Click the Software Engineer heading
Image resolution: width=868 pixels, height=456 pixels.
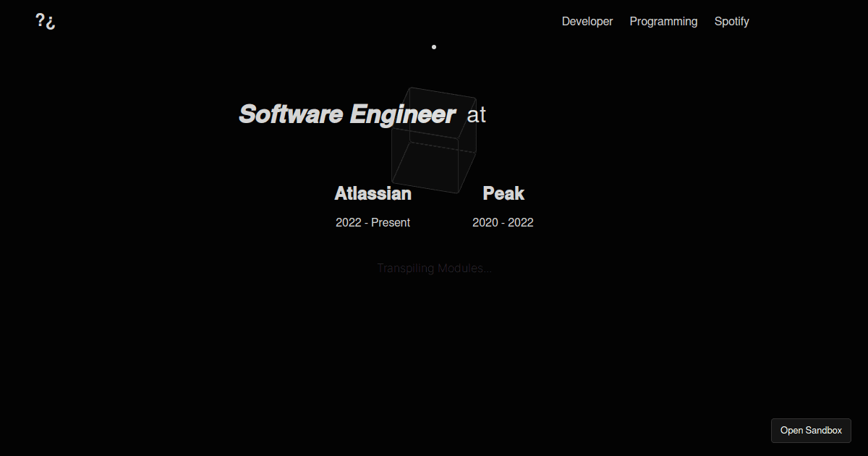pyautogui.click(x=347, y=114)
